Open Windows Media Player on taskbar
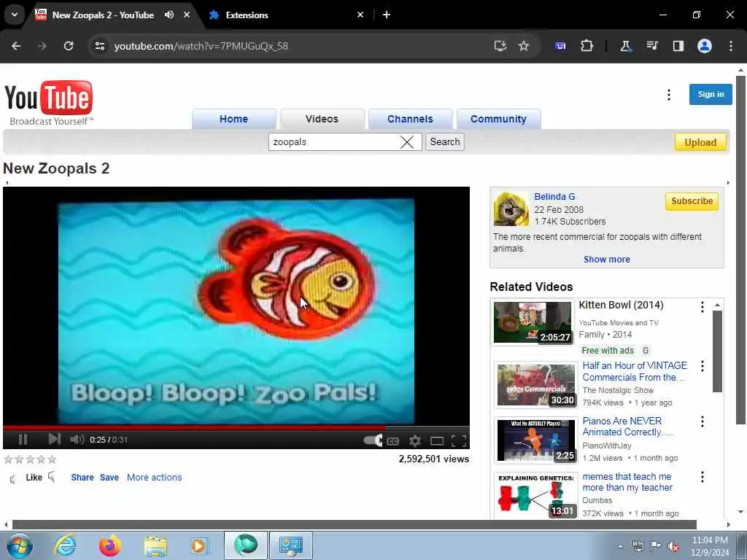This screenshot has width=747, height=560. 199,546
